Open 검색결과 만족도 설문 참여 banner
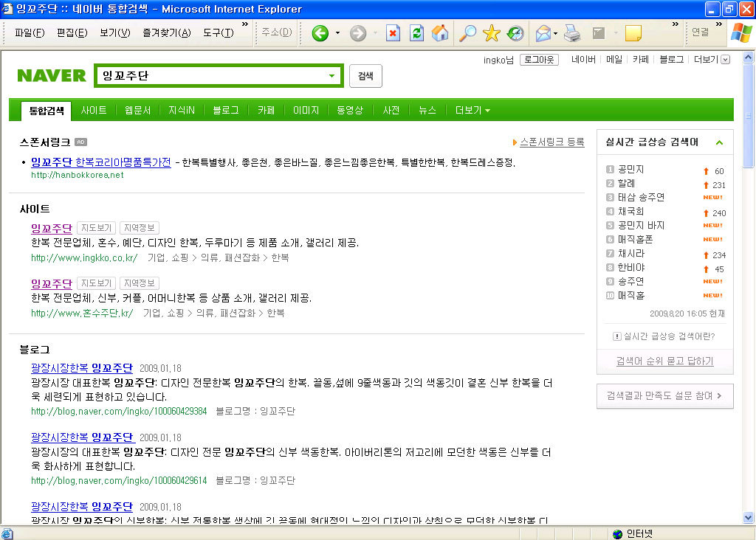Image resolution: width=756 pixels, height=540 pixels. [x=665, y=396]
